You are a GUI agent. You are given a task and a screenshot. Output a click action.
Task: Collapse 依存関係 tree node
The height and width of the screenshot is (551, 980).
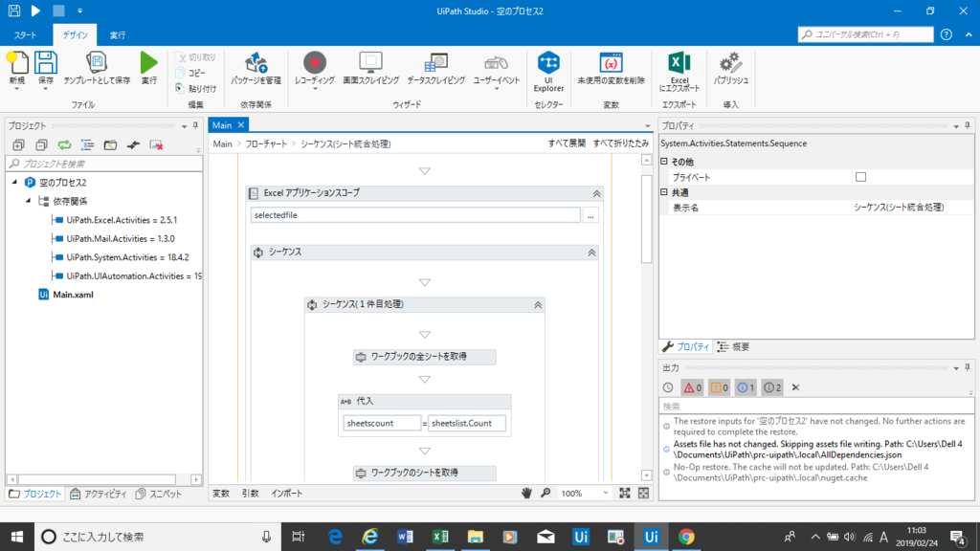pos(28,201)
